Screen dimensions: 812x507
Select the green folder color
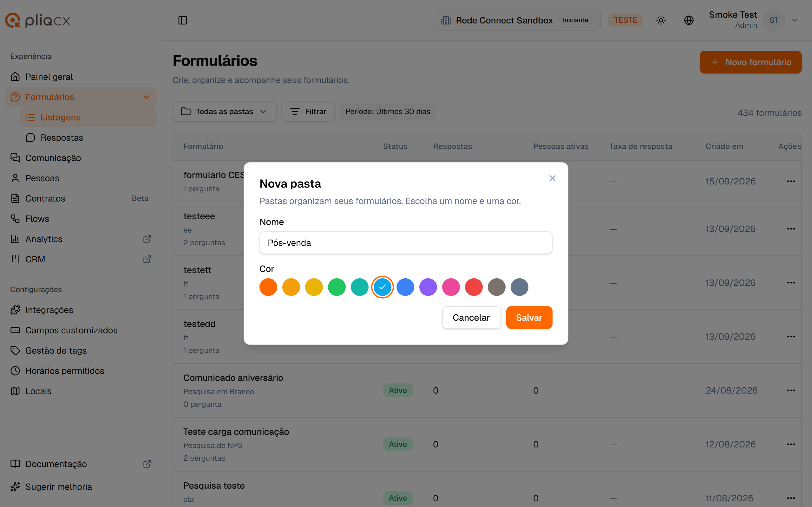coord(337,287)
